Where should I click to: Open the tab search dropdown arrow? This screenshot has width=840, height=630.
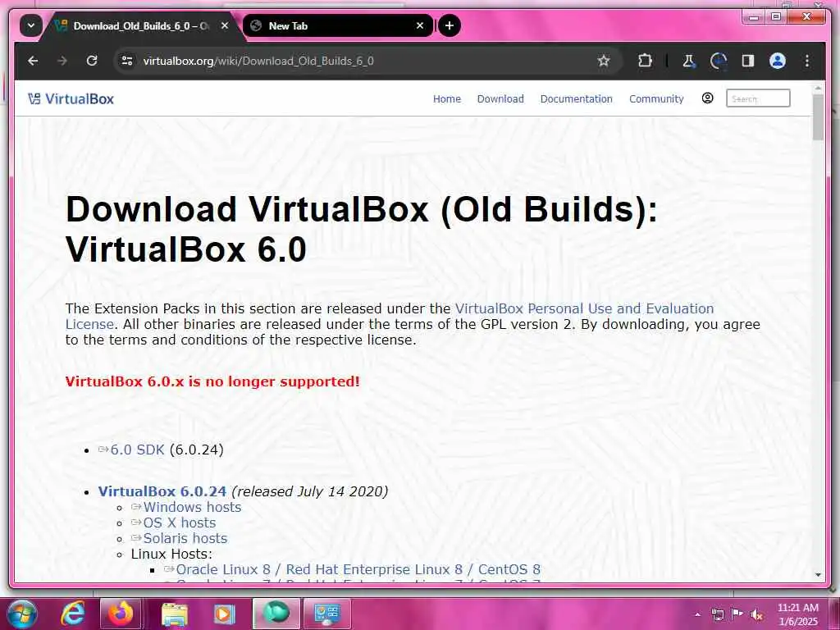31,25
